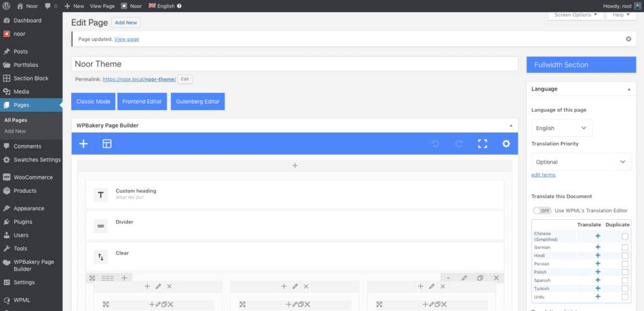Viewport: 644px width, 311px height.
Task: Collapse WPBakery Page Builder panel arrow
Action: click(511, 126)
